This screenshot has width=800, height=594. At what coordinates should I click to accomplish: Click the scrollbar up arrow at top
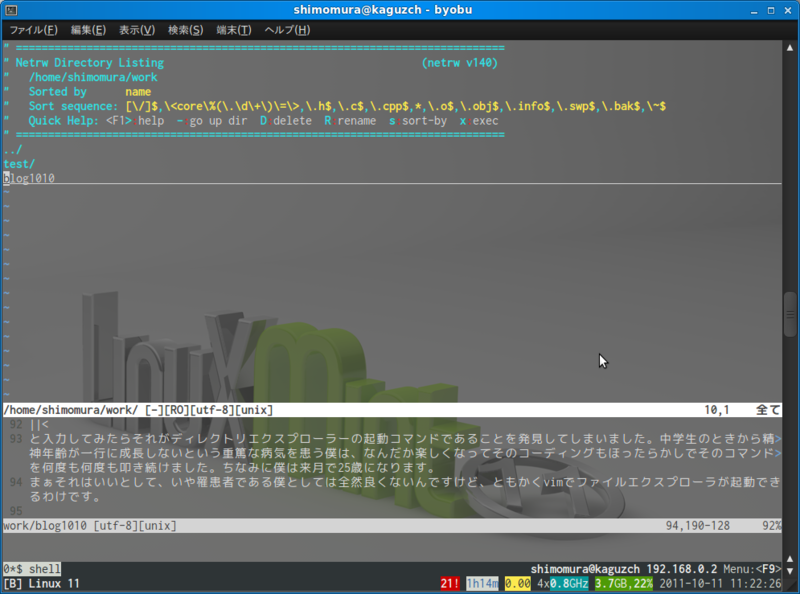[x=790, y=48]
